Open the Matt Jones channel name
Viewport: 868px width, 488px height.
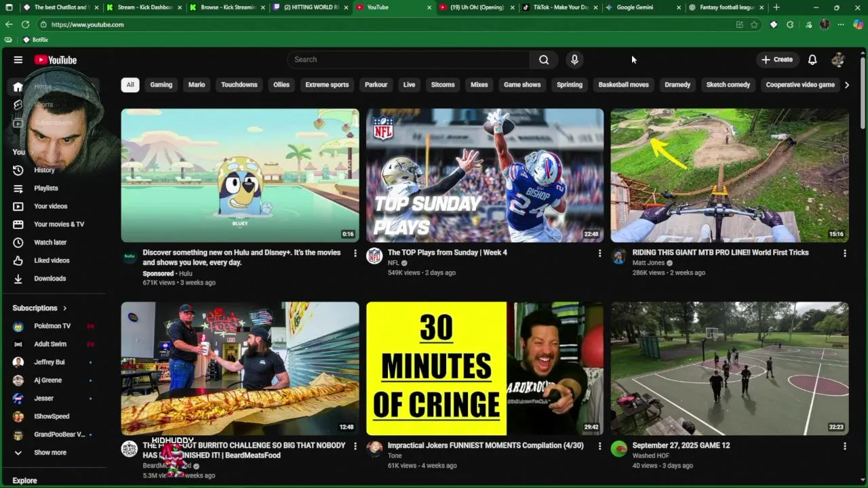(x=648, y=263)
